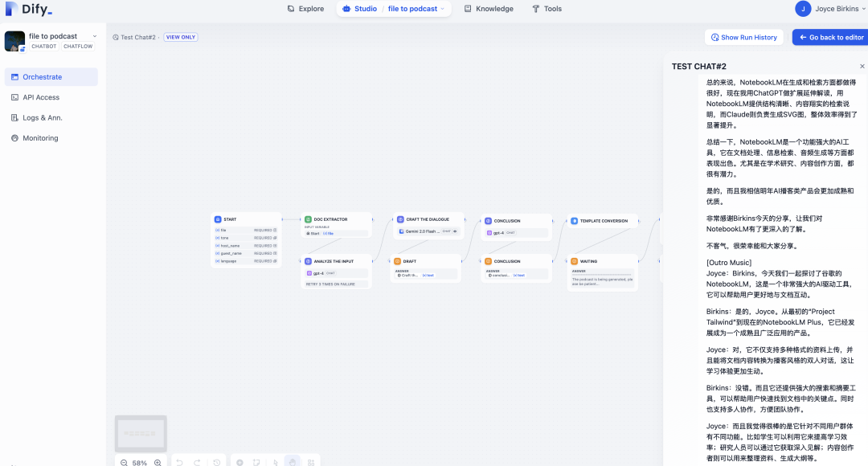Screen dimensions: 868x466
Task: Click the tone variable in START node
Action: coord(246,238)
